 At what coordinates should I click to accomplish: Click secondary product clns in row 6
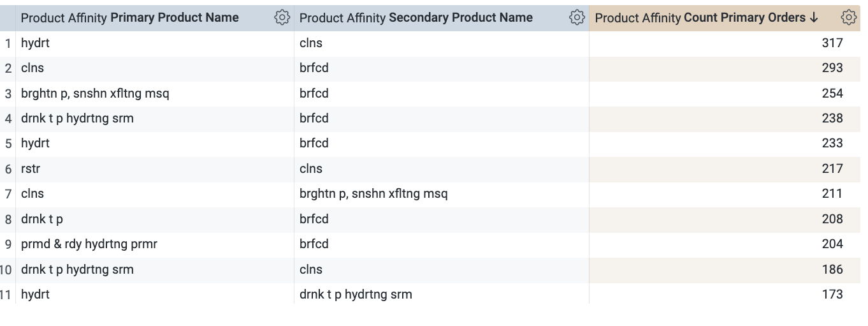pyautogui.click(x=311, y=168)
